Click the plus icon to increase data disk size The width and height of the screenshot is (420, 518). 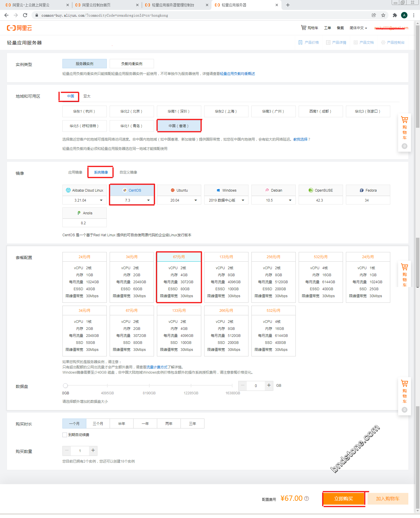pyautogui.click(x=269, y=385)
